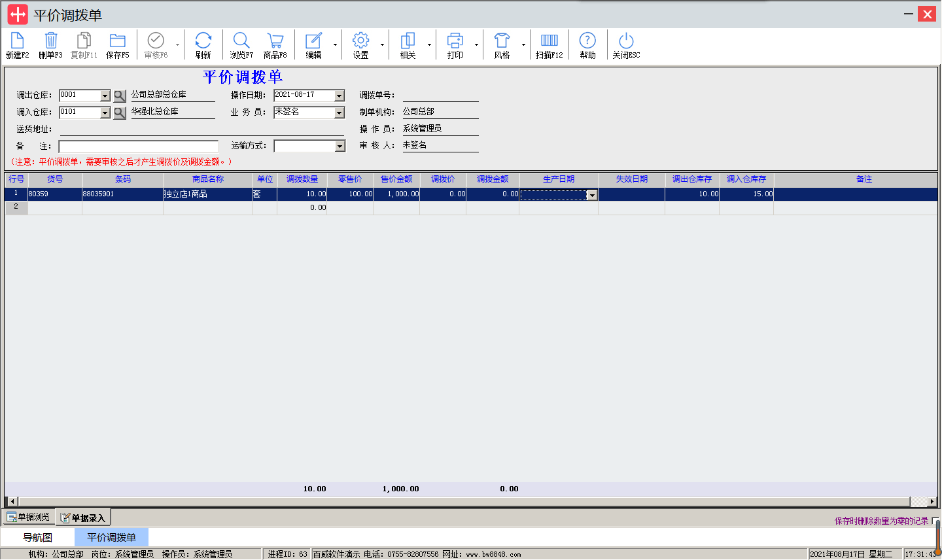Image resolution: width=942 pixels, height=560 pixels.
Task: Switch to the 单据浏览 tab
Action: 28,517
